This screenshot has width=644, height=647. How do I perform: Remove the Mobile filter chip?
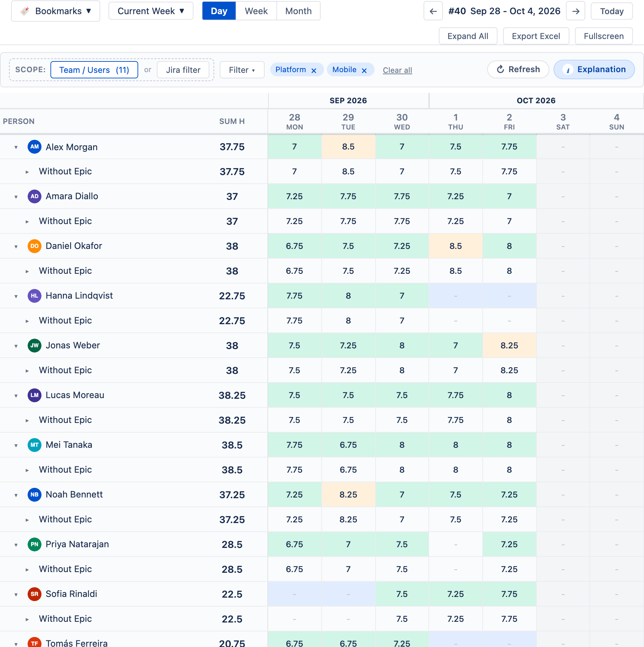click(364, 70)
